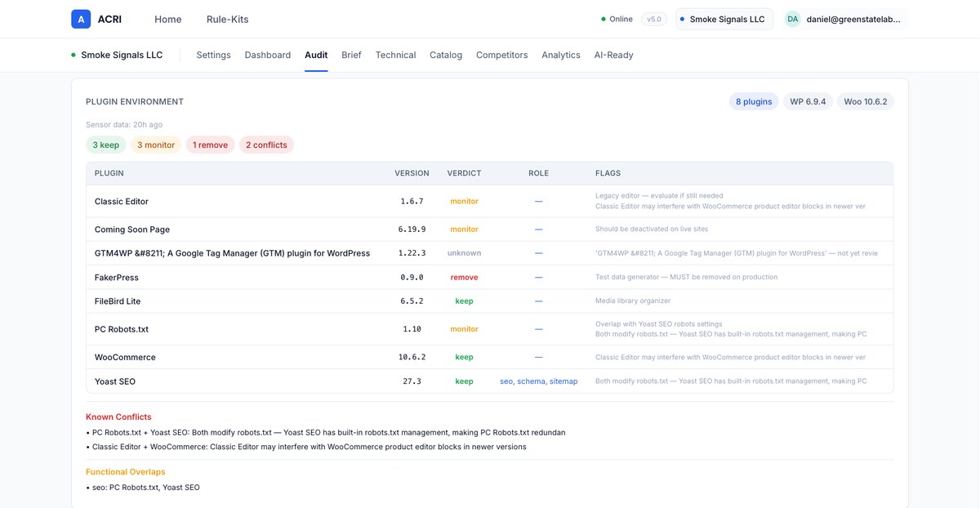The width and height of the screenshot is (980, 508).
Task: Switch to the Settings tab
Action: (x=213, y=55)
